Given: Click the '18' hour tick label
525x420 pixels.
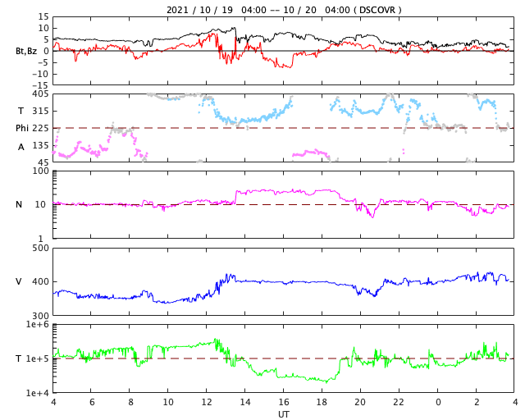Looking at the screenshot, I should [322, 402].
